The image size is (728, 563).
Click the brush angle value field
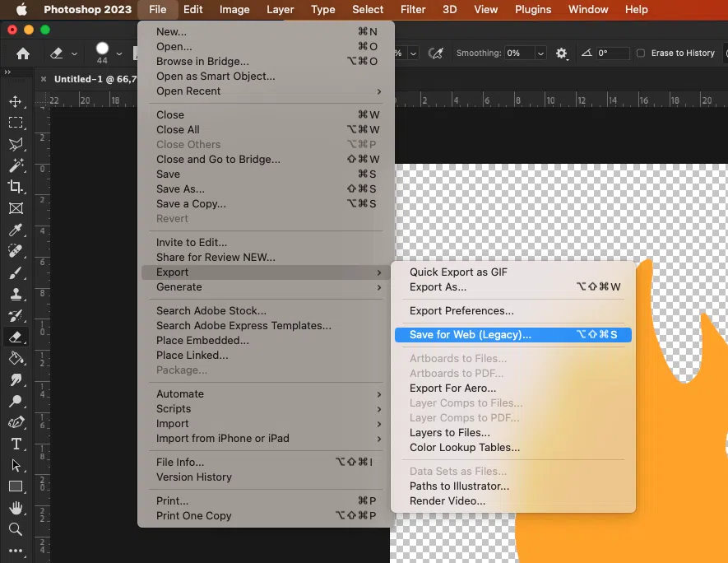(612, 54)
